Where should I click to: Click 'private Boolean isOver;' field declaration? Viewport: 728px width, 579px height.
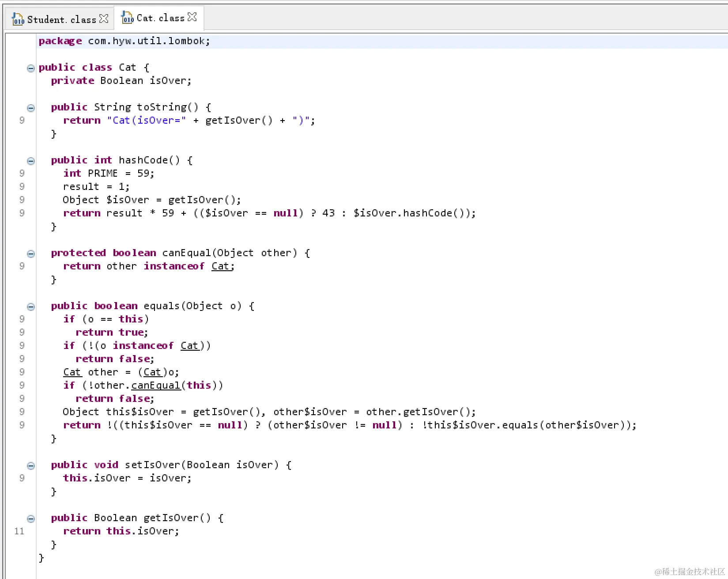[x=121, y=81]
